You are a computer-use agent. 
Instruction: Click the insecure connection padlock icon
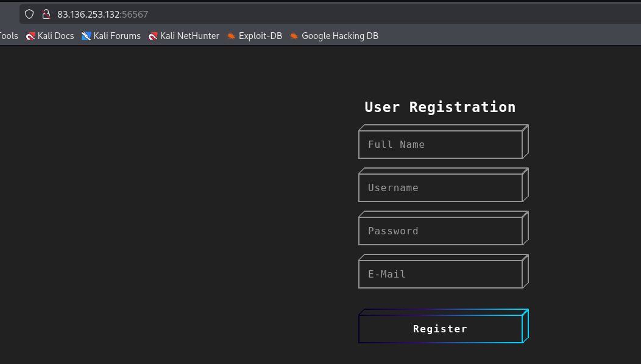coord(45,14)
